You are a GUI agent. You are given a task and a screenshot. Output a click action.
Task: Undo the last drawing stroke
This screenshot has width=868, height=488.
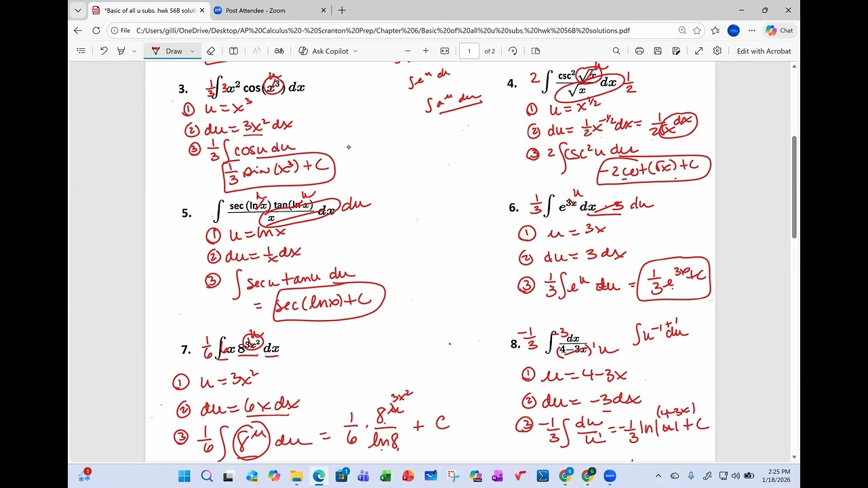[104, 51]
